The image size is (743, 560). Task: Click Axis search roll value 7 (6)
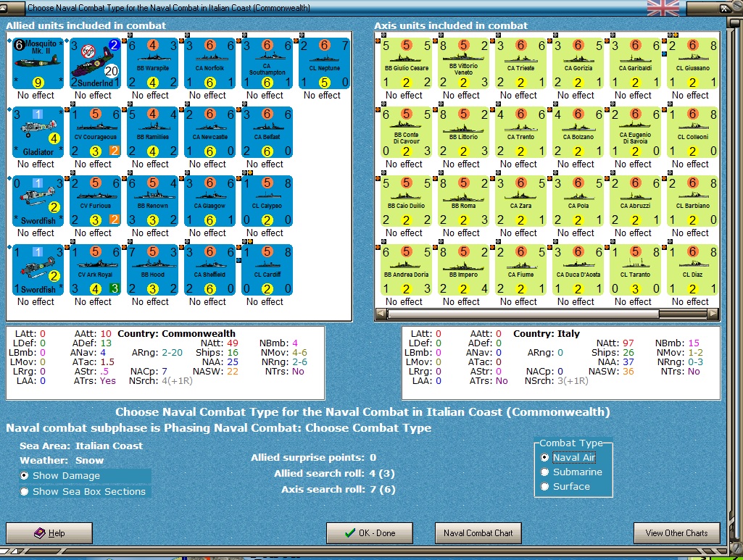(x=382, y=490)
